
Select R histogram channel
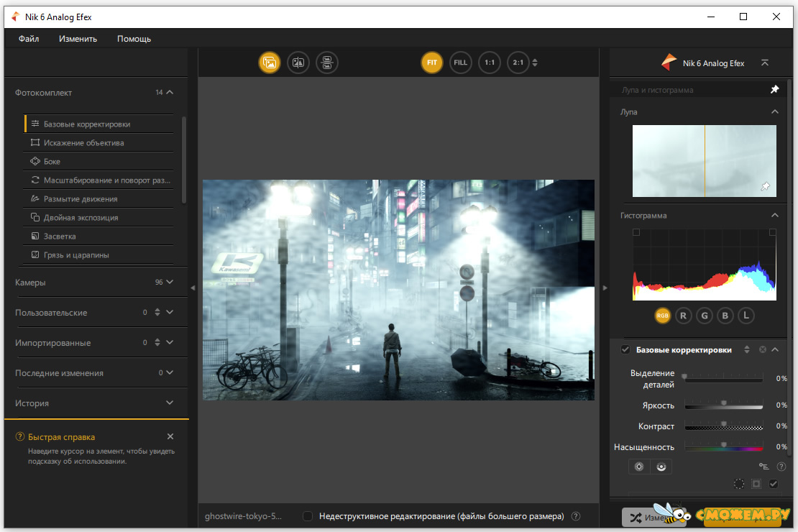(684, 316)
